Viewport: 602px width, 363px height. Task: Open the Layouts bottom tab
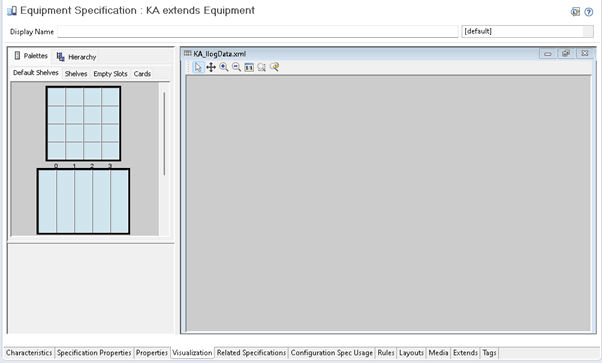pyautogui.click(x=411, y=353)
